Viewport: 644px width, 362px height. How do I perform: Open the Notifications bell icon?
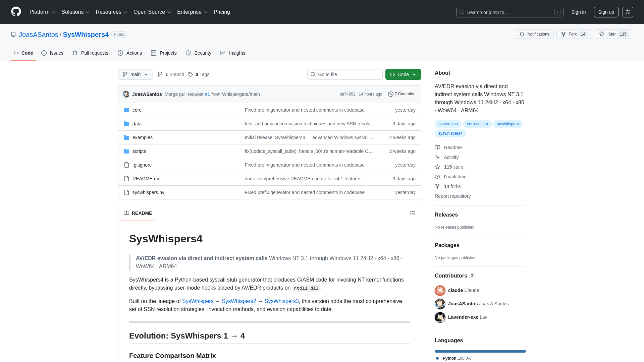pyautogui.click(x=522, y=34)
